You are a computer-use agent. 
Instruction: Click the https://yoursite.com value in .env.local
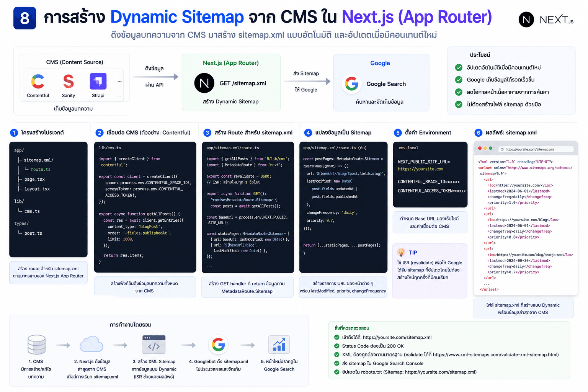[x=421, y=169]
